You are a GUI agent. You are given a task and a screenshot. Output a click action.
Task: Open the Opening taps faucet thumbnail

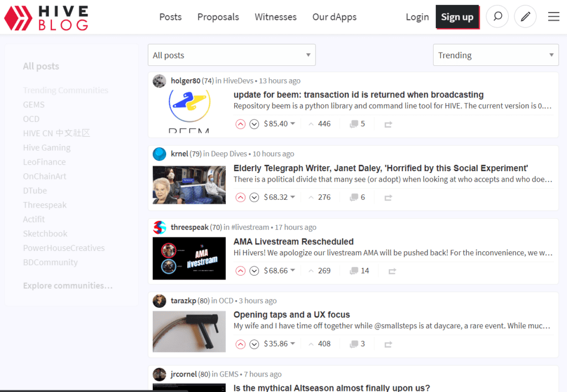189,332
